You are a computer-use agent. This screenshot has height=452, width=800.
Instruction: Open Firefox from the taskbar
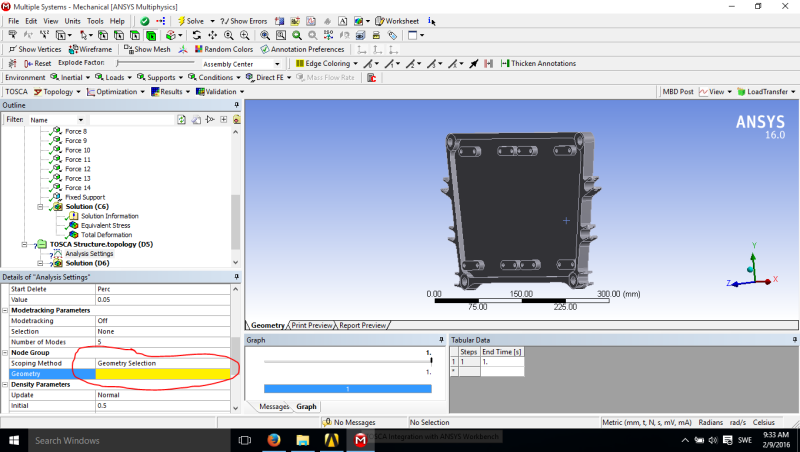tap(273, 440)
